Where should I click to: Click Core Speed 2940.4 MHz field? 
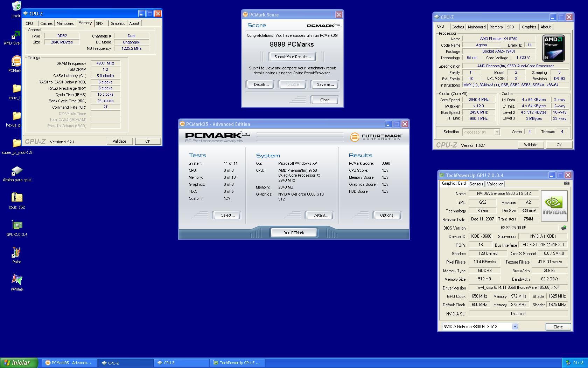click(x=479, y=100)
